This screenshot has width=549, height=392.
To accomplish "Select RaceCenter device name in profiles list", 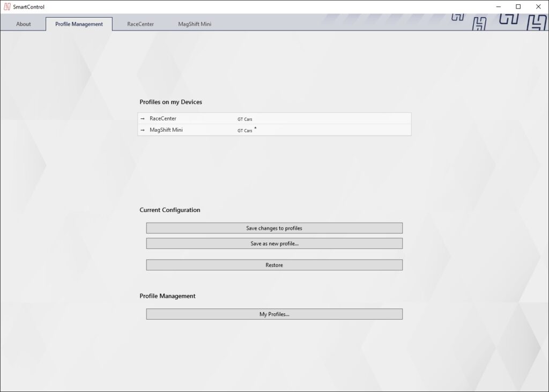I will tap(163, 118).
